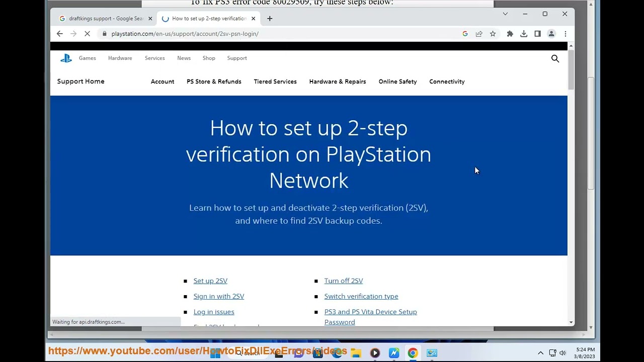
Task: Switch to the draftkings support Google Search tab
Action: [x=106, y=19]
